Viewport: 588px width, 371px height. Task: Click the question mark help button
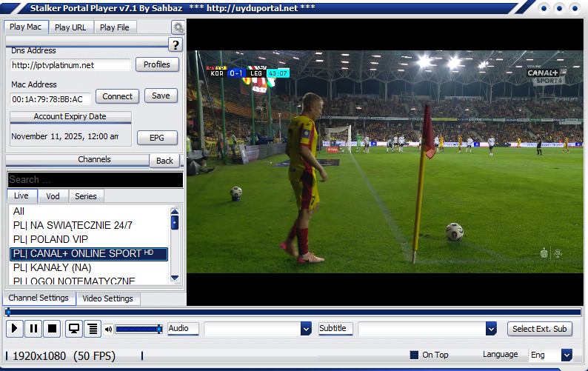click(175, 45)
